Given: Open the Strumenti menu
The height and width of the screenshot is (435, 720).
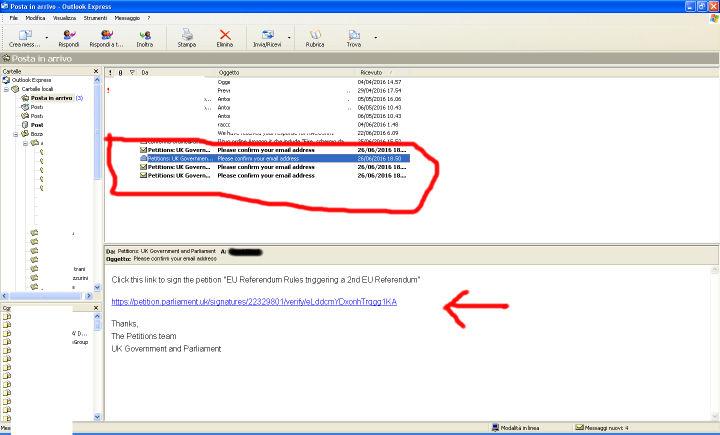Looking at the screenshot, I should tap(95, 18).
